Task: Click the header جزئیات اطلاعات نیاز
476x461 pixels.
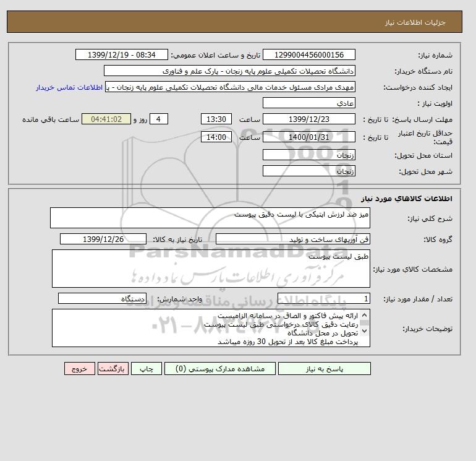Action: (415, 22)
